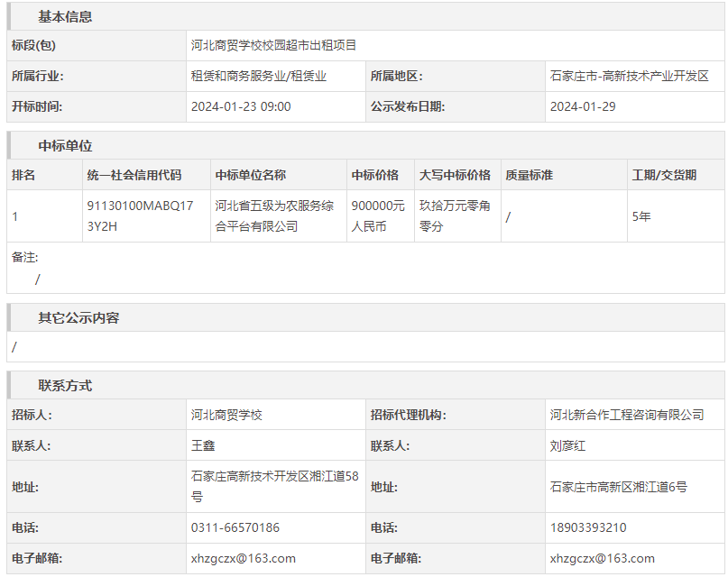Select tenderer address 石家庄高新技术开发区湘江道58号
This screenshot has height=577, width=728.
(x=275, y=487)
